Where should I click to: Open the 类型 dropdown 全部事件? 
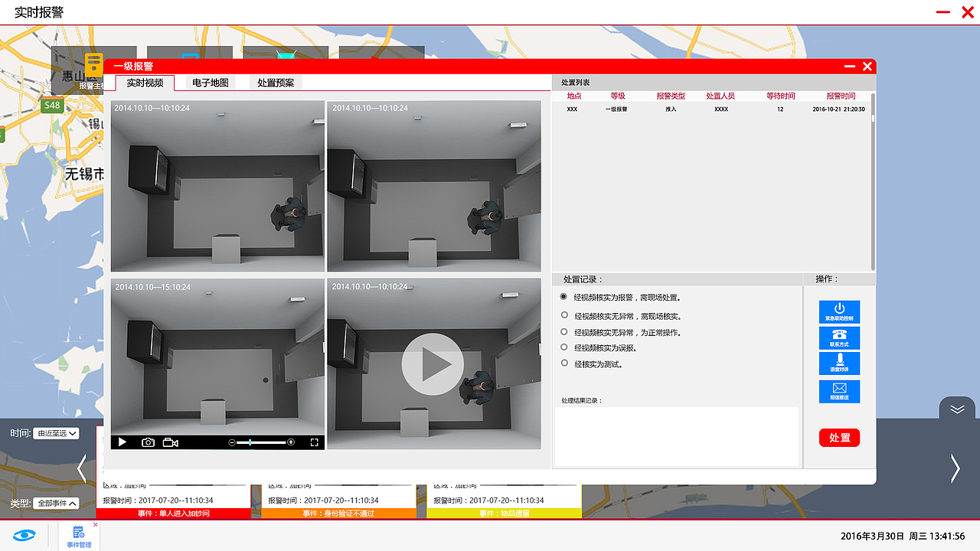(56, 504)
